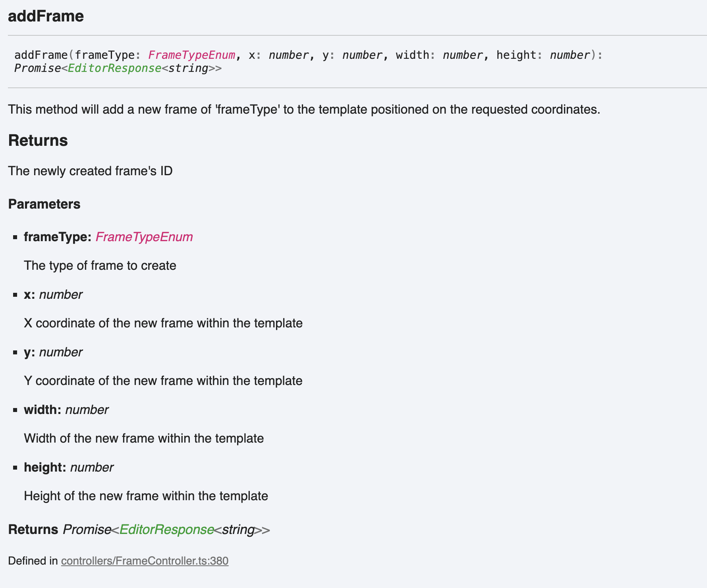Click 'Height of the new frame' description

tap(146, 496)
